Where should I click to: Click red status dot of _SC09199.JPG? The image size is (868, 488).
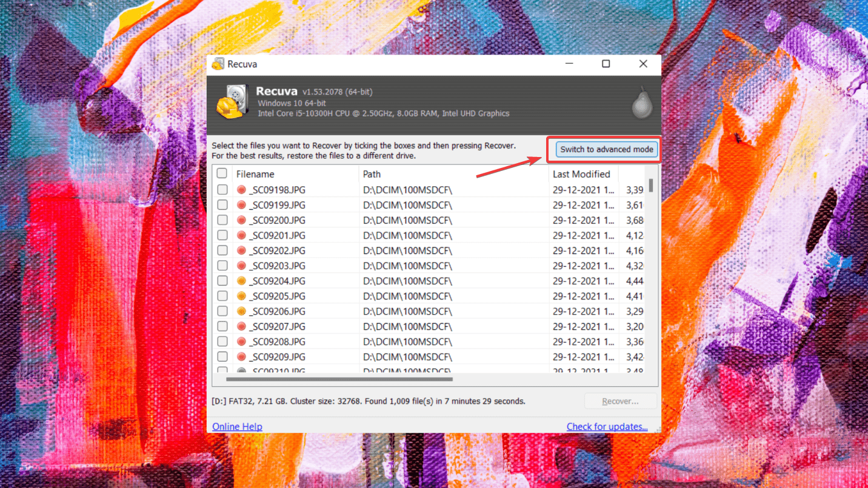pos(241,205)
